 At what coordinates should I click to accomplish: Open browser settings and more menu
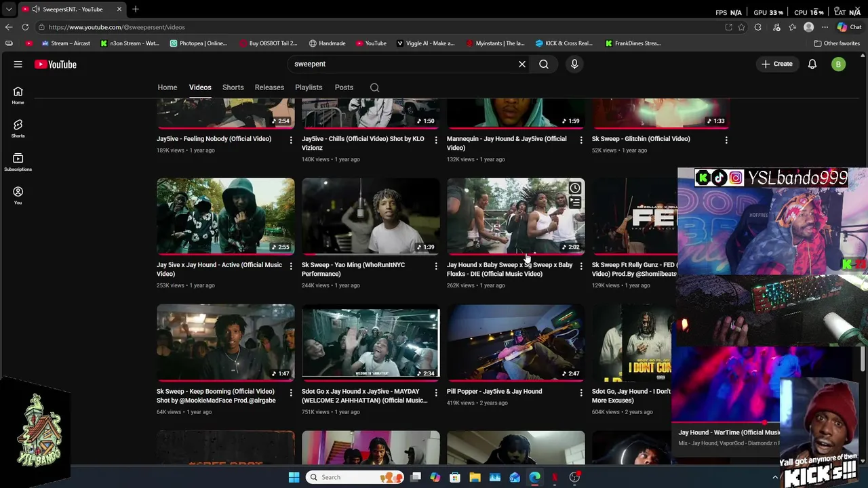point(825,27)
